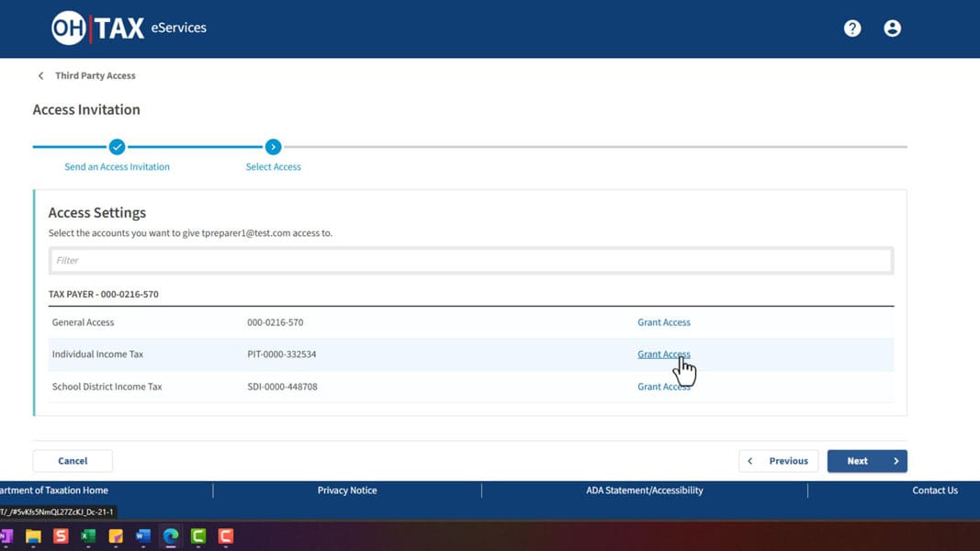Open Snagit from the taskbar
Image resolution: width=980 pixels, height=551 pixels.
pyautogui.click(x=61, y=536)
